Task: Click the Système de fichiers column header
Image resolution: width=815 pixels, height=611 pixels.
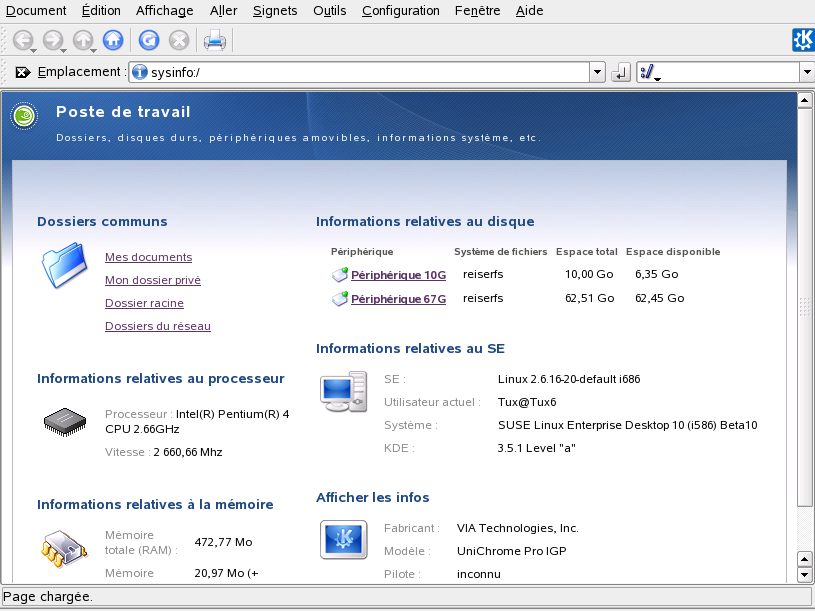Action: click(501, 251)
